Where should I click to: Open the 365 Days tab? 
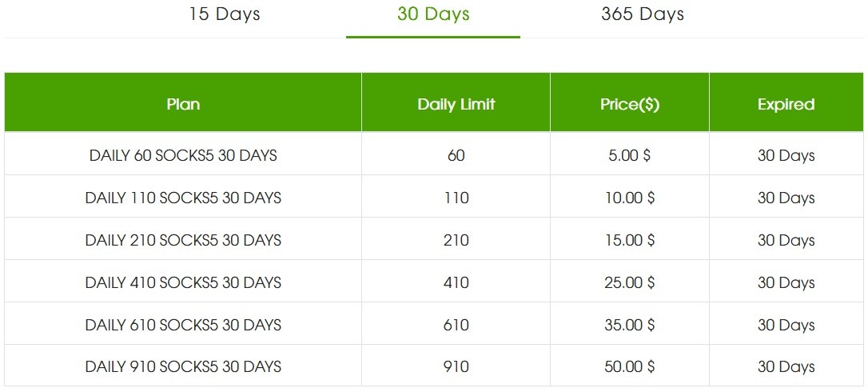(x=643, y=14)
